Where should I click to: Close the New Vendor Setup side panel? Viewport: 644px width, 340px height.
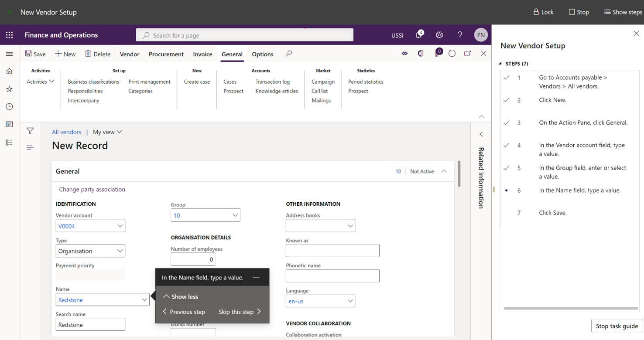636,34
